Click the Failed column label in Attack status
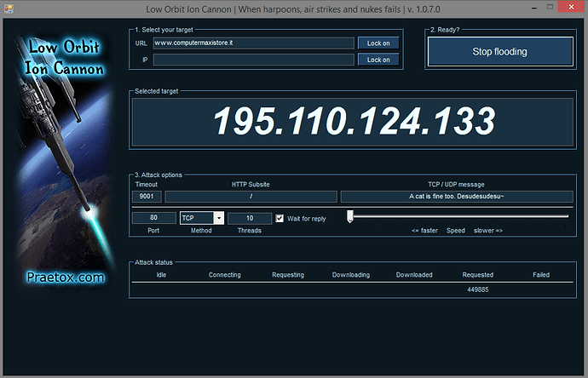The height and width of the screenshot is (378, 588). [541, 275]
